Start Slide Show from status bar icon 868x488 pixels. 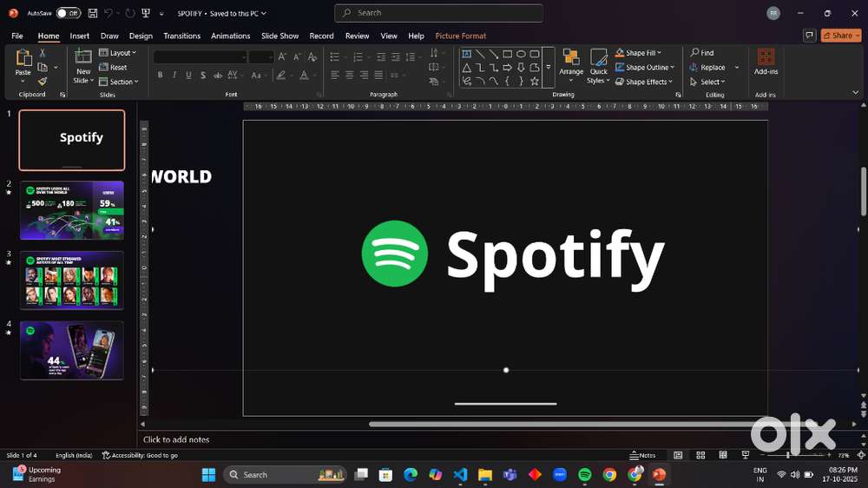tap(746, 455)
